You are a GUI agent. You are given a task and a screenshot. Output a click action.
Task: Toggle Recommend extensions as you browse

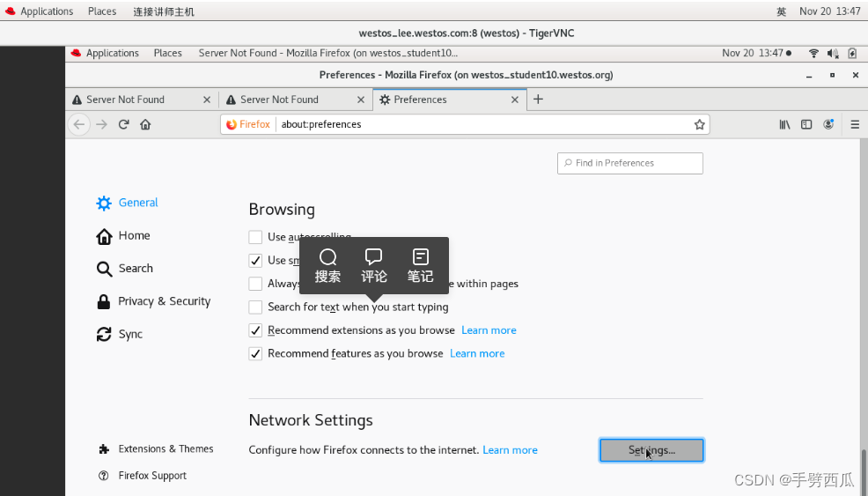click(x=255, y=330)
